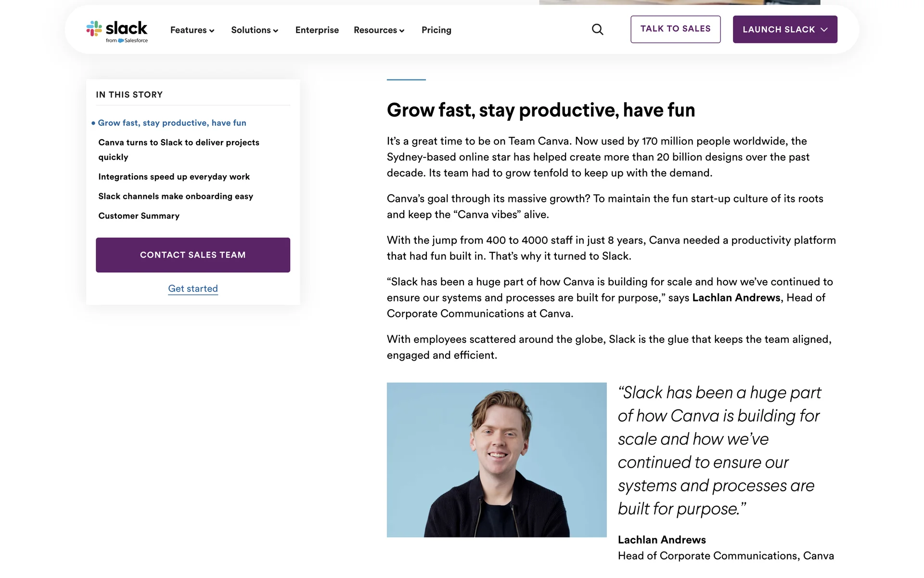The height and width of the screenshot is (578, 924).
Task: Jump to 'Integrations speed up everyday work'
Action: coord(174,177)
